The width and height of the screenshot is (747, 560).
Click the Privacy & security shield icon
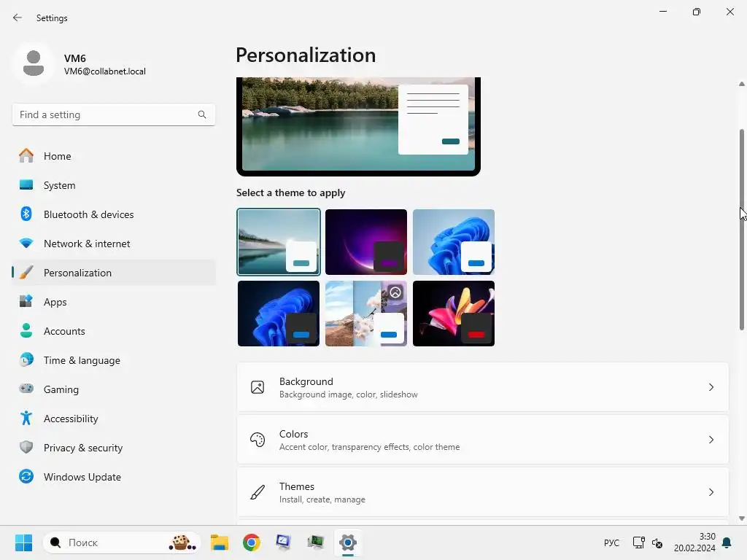point(26,447)
